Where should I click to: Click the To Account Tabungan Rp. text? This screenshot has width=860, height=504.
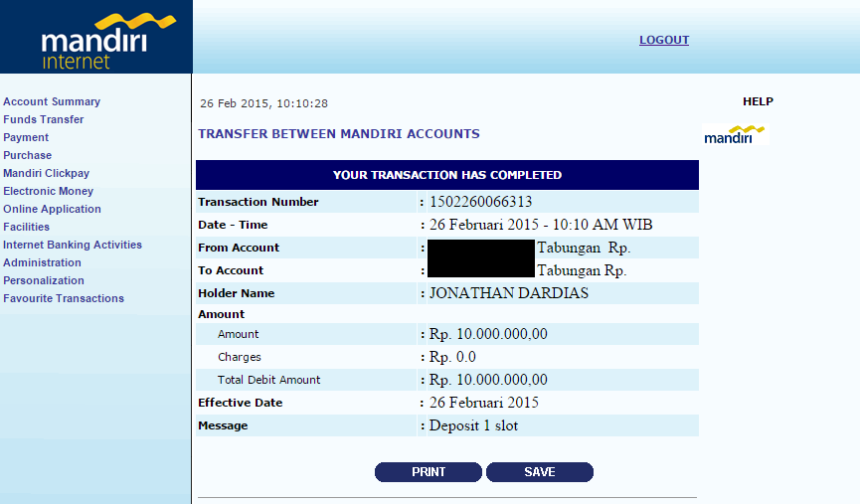[x=582, y=271]
